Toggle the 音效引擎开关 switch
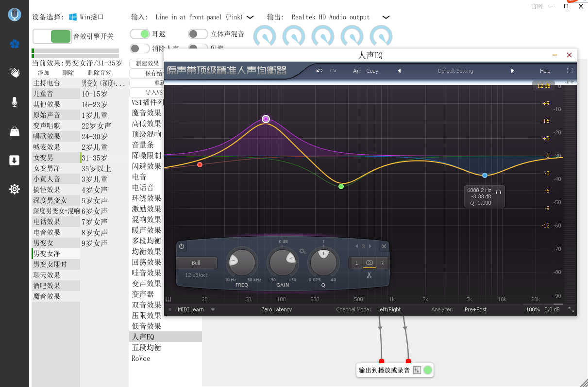Viewport: 588px width, 387px height. [52, 36]
